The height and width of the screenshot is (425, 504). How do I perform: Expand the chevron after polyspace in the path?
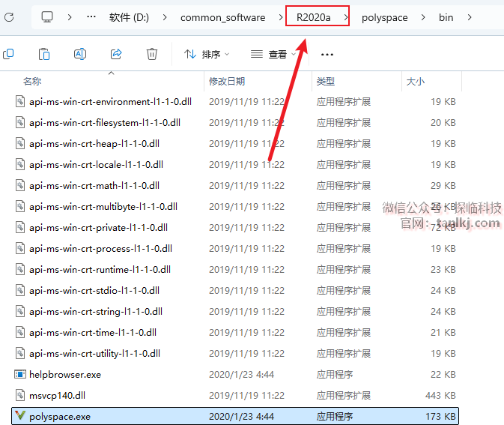click(423, 17)
